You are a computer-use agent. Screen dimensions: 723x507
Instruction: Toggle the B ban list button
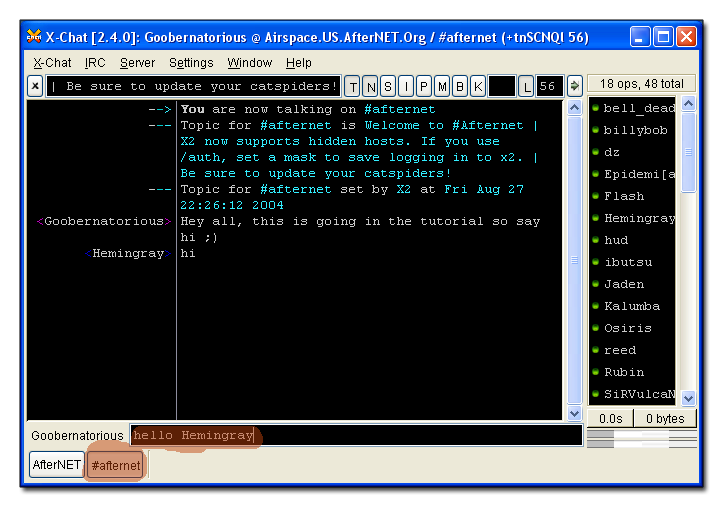[459, 86]
